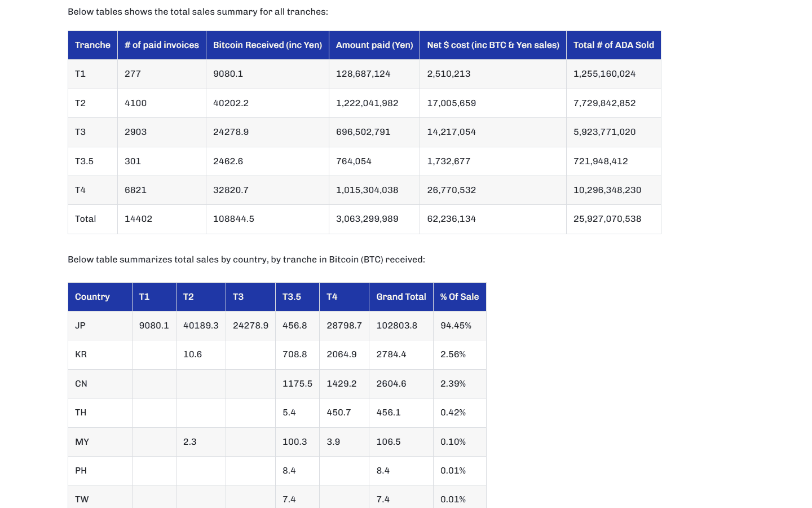Screen dimensions: 812x508
Task: Select the amount paid 1,015,304,038
Action: [x=367, y=190]
